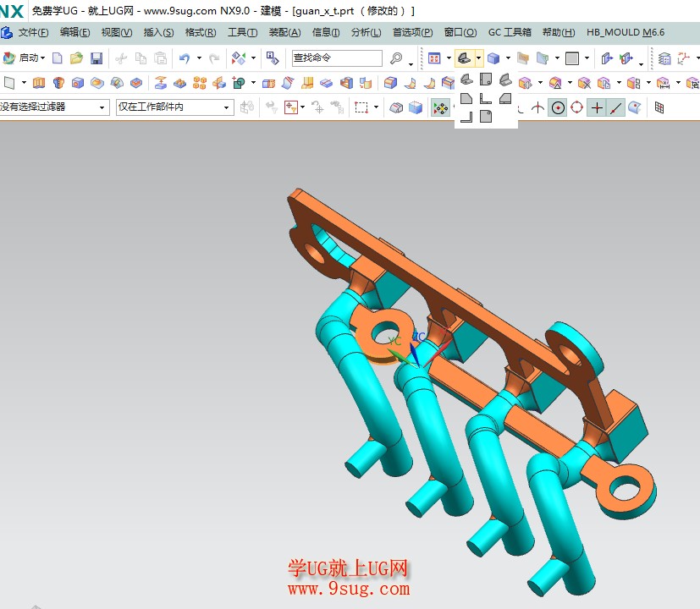This screenshot has height=609, width=700.
Task: Toggle the Arc Center snap point
Action: point(558,107)
